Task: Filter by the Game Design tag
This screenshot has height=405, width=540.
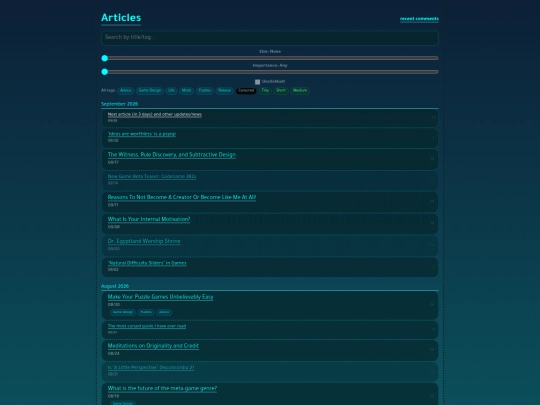Action: point(150,91)
